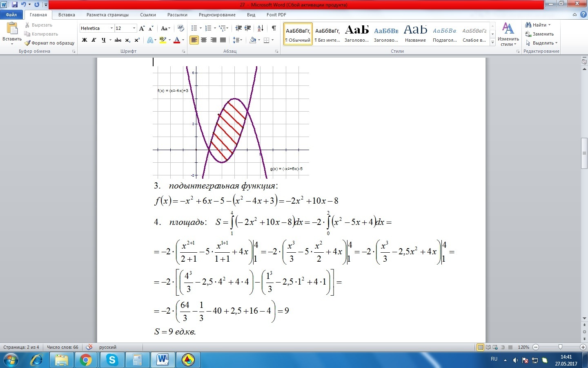Click Заменить (replace)
Image resolution: width=588 pixels, height=368 pixels.
[539, 34]
